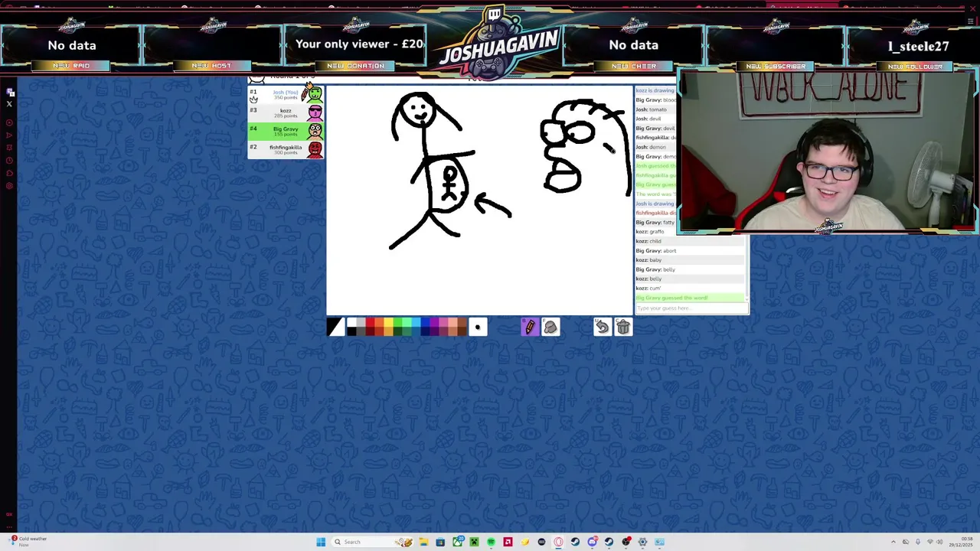
Task: Select Big Gravy player row
Action: 286,131
